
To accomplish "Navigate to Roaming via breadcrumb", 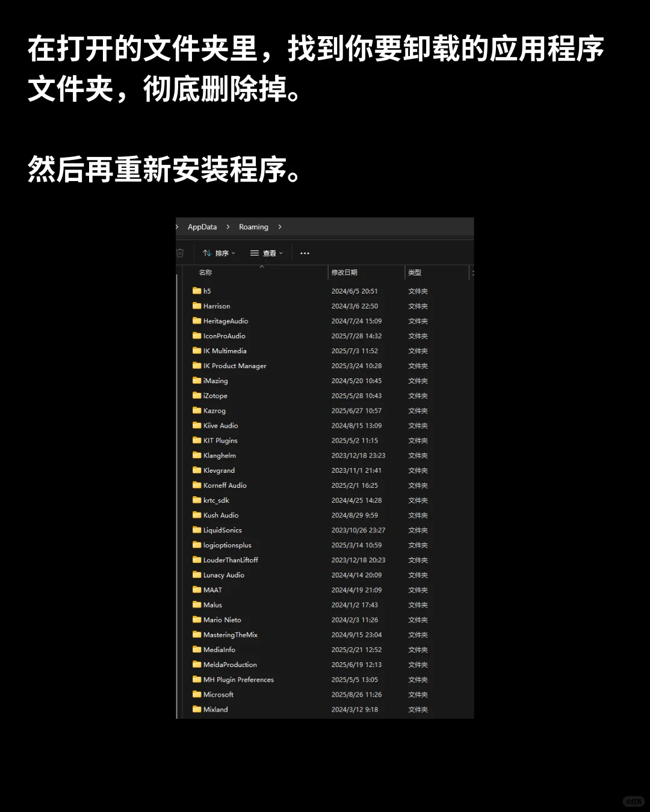I will (x=253, y=227).
